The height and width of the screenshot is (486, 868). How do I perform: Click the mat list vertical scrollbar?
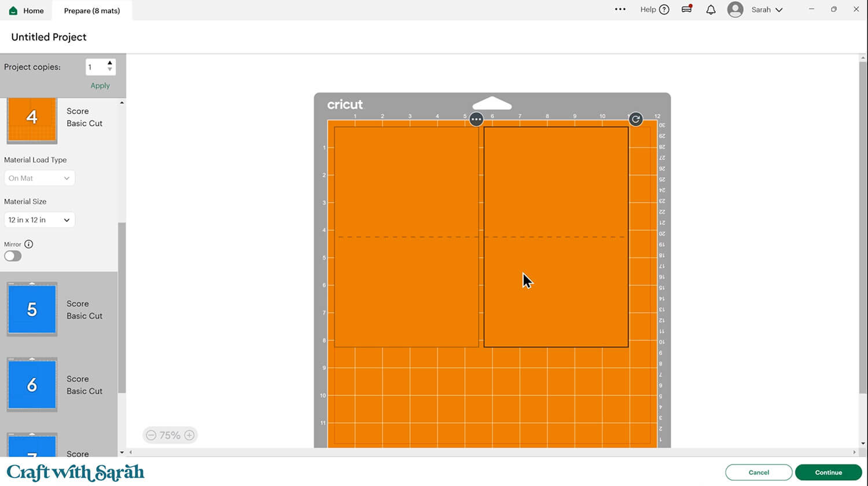pos(122,308)
